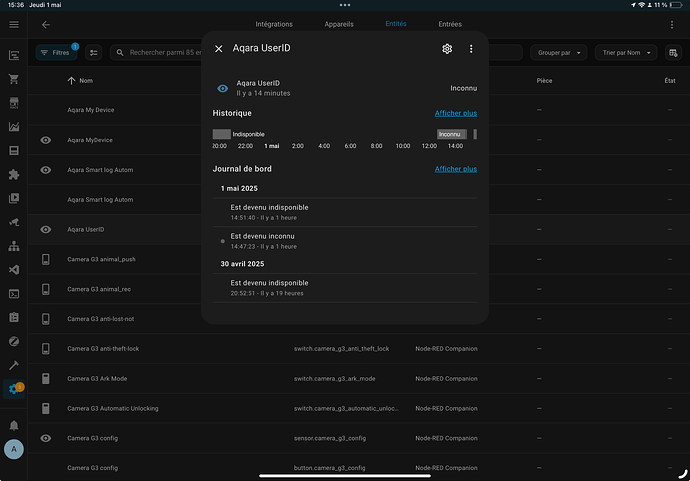This screenshot has height=481, width=690.
Task: Open the Grouper par dropdown
Action: [x=558, y=53]
